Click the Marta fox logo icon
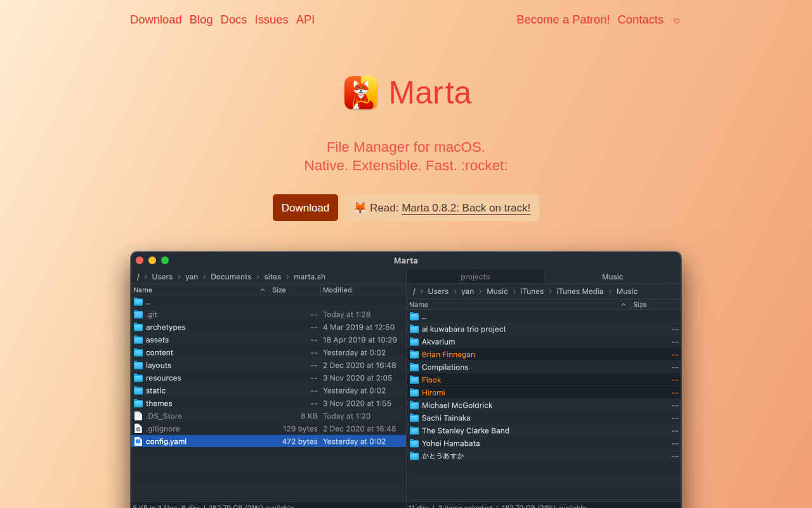Image resolution: width=812 pixels, height=508 pixels. [x=361, y=93]
